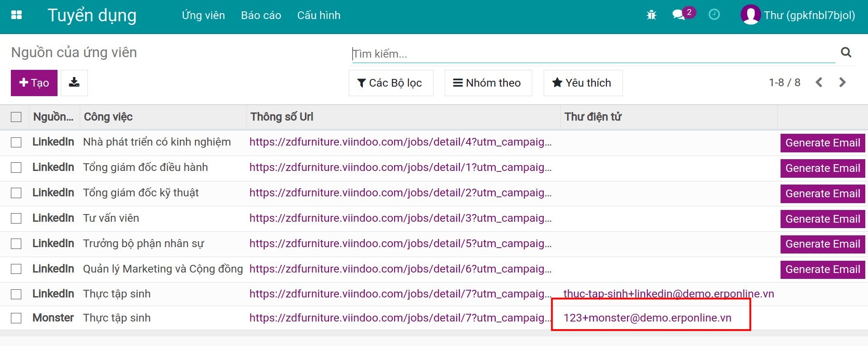Click the search magnifier icon
Screen dimensions: 868x346
(x=846, y=53)
